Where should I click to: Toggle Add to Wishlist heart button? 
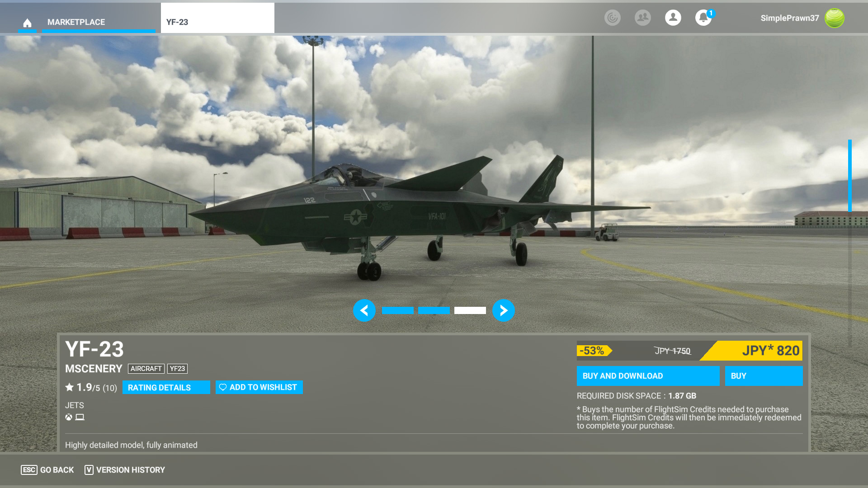coord(259,387)
